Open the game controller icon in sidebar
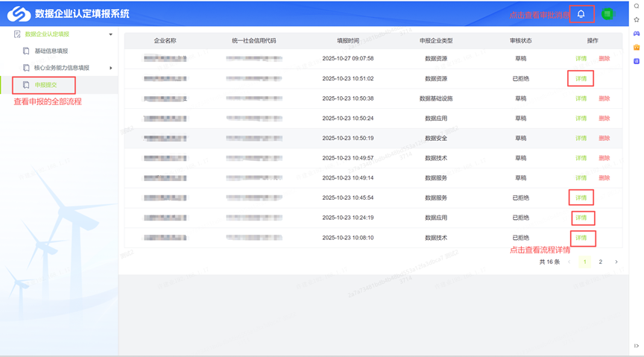This screenshot has width=644, height=357. click(x=637, y=34)
